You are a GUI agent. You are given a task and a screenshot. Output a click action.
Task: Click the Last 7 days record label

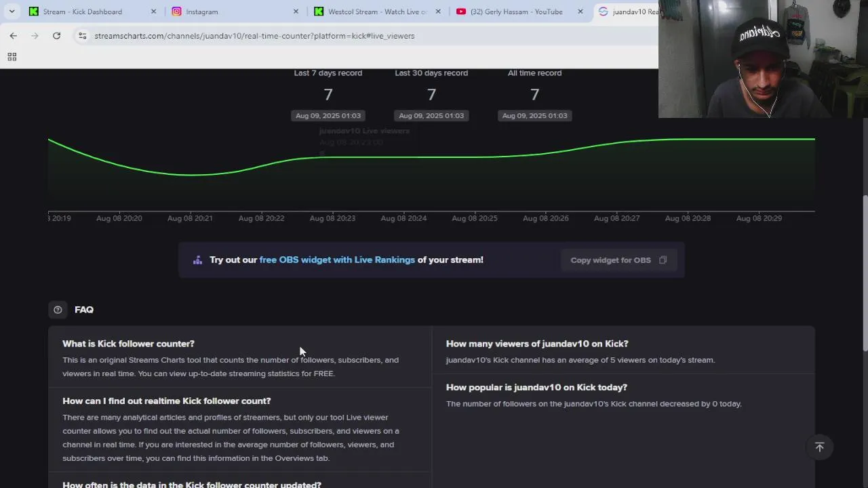(x=328, y=73)
